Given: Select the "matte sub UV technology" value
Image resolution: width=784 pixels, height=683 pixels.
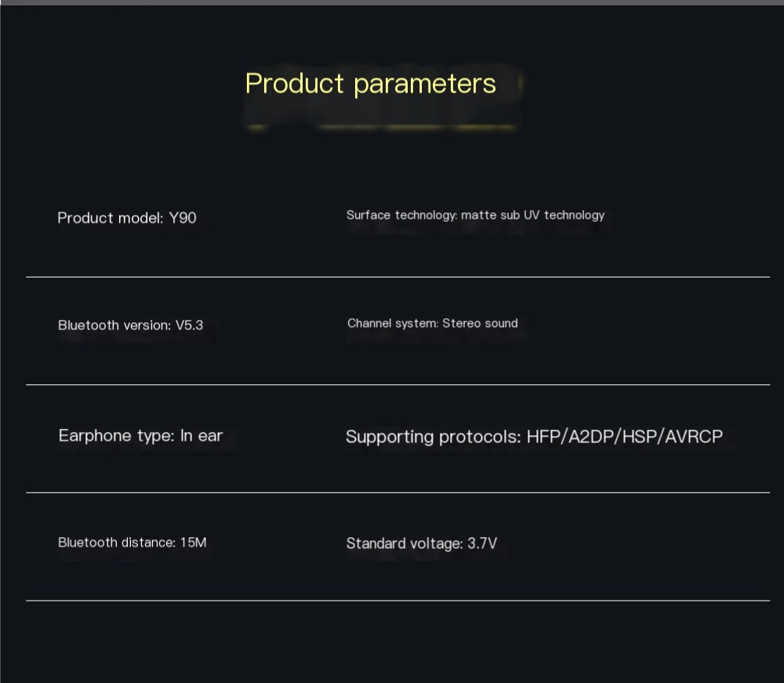Looking at the screenshot, I should pos(533,215).
